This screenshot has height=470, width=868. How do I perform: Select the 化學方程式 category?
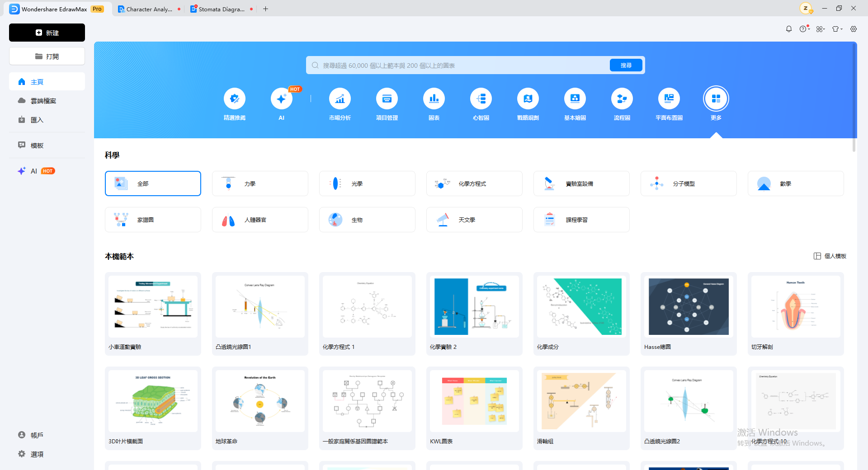point(474,183)
